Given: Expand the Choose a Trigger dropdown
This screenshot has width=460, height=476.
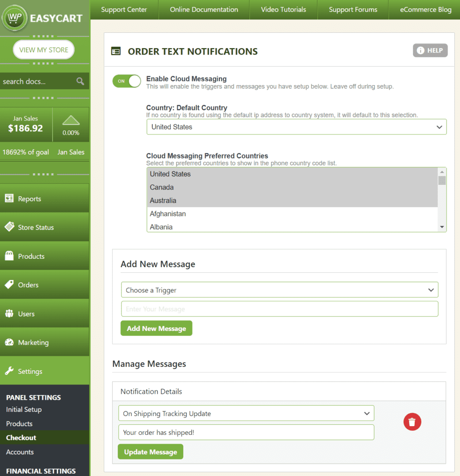Looking at the screenshot, I should point(279,290).
